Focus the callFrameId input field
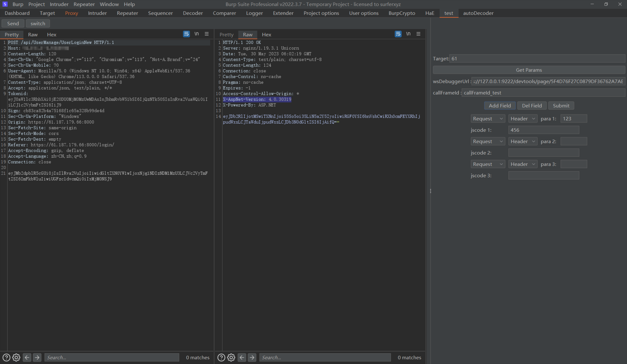The width and height of the screenshot is (627, 364). [543, 93]
